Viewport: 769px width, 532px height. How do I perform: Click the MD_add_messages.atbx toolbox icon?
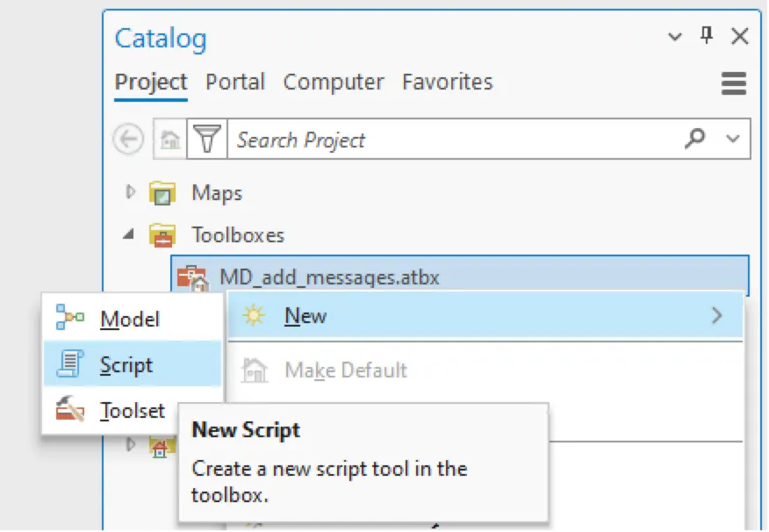191,276
